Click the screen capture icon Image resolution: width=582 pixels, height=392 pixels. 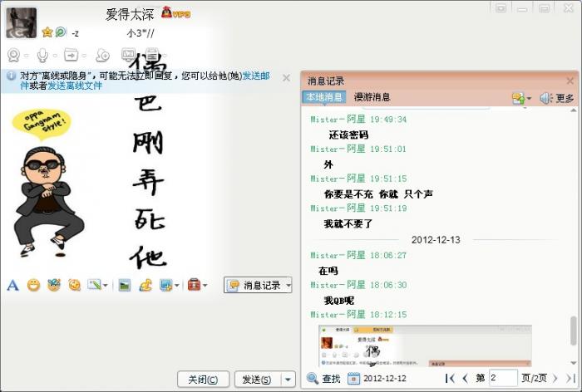[165, 285]
